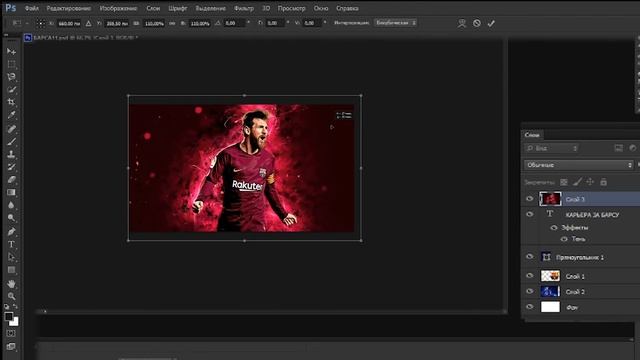Toggle visibility of Эффекты
Screen dimensions: 640x360
point(554,228)
